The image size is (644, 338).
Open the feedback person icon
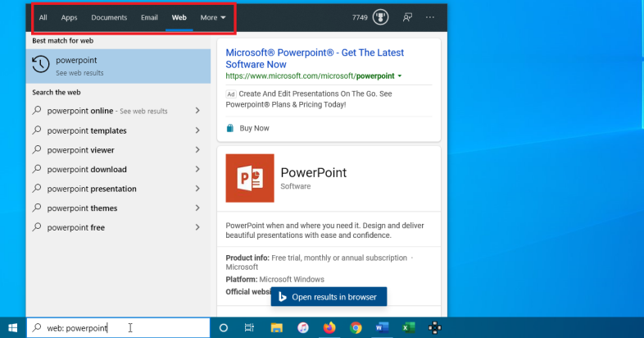click(407, 17)
